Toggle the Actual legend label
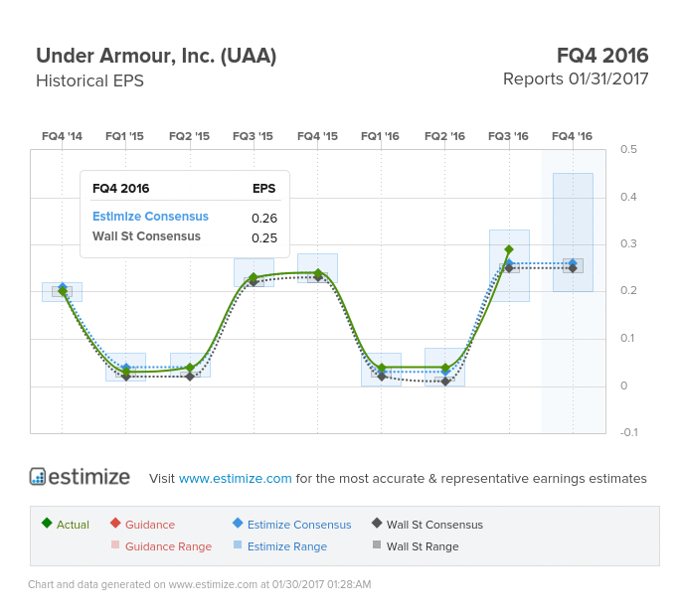The width and height of the screenshot is (681, 616). coord(73,525)
